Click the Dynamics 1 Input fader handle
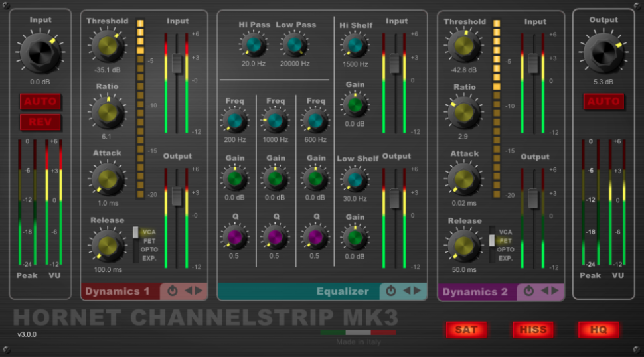The image size is (644, 357). click(176, 64)
